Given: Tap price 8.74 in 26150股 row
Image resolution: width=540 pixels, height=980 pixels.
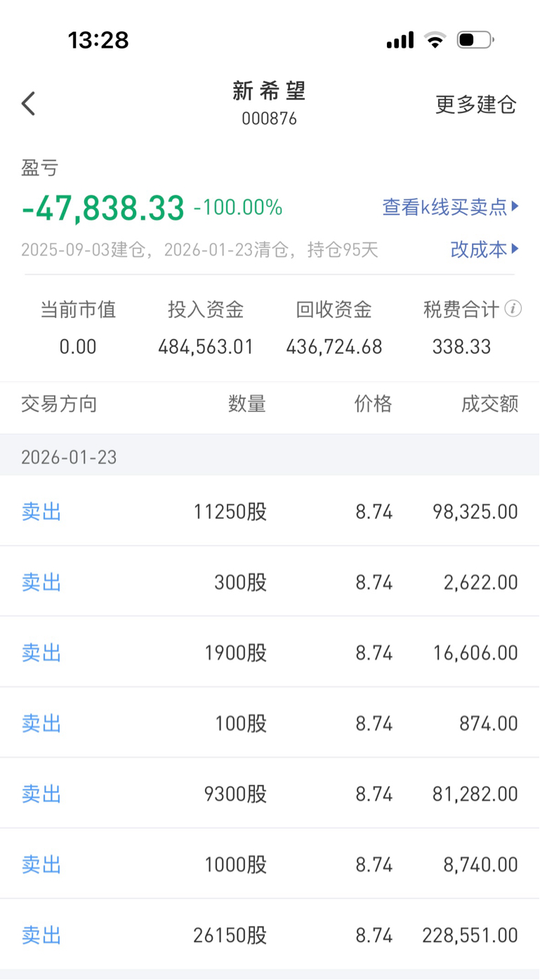Looking at the screenshot, I should pyautogui.click(x=374, y=935).
